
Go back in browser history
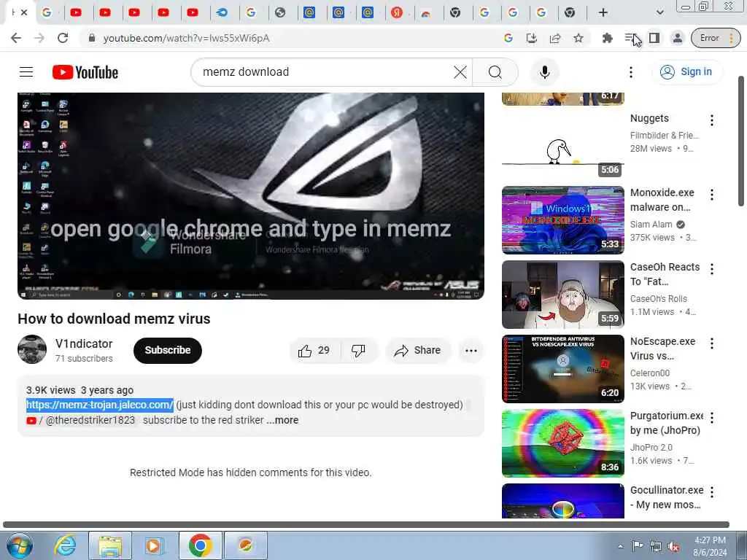coord(16,38)
